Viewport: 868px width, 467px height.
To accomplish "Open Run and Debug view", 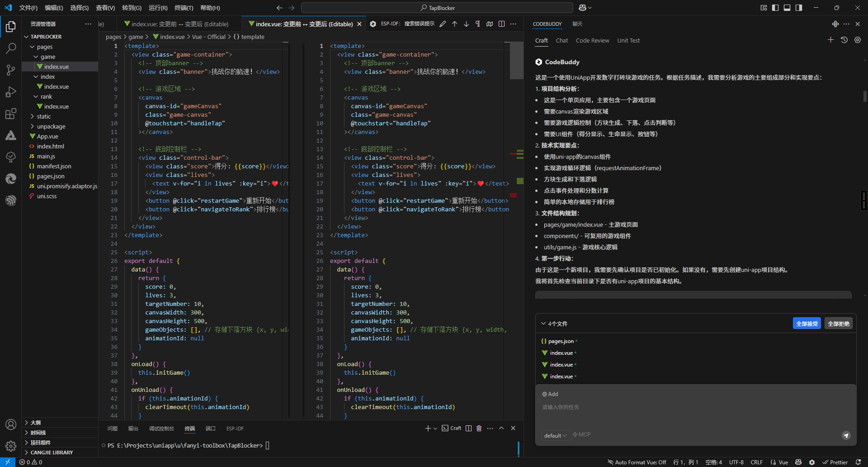I will pyautogui.click(x=11, y=92).
